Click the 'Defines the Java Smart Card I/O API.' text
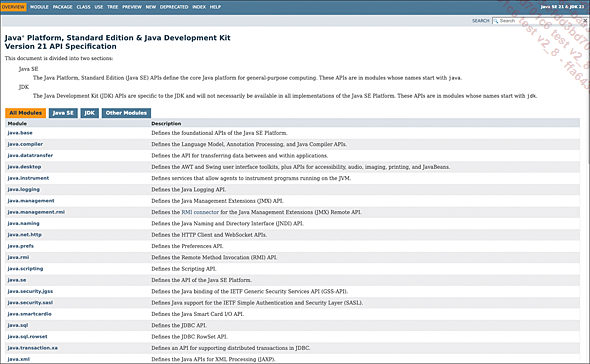Image resolution: width=590 pixels, height=364 pixels. [198, 314]
